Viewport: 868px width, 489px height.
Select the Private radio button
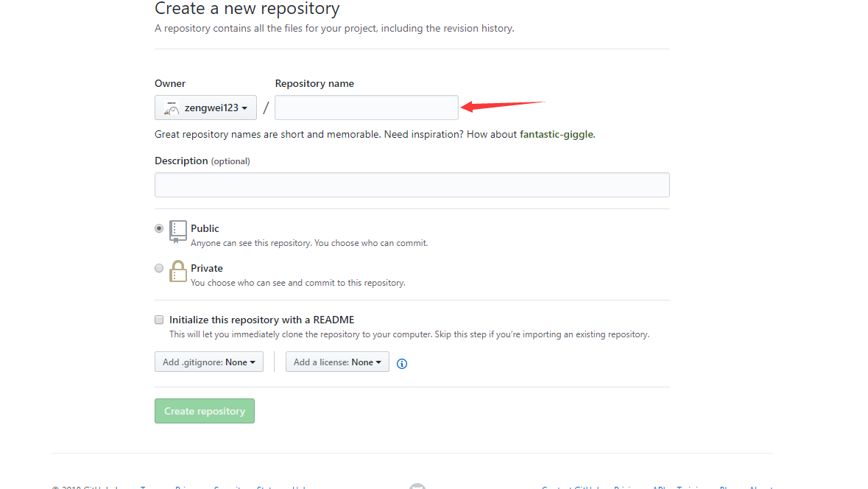click(x=159, y=268)
